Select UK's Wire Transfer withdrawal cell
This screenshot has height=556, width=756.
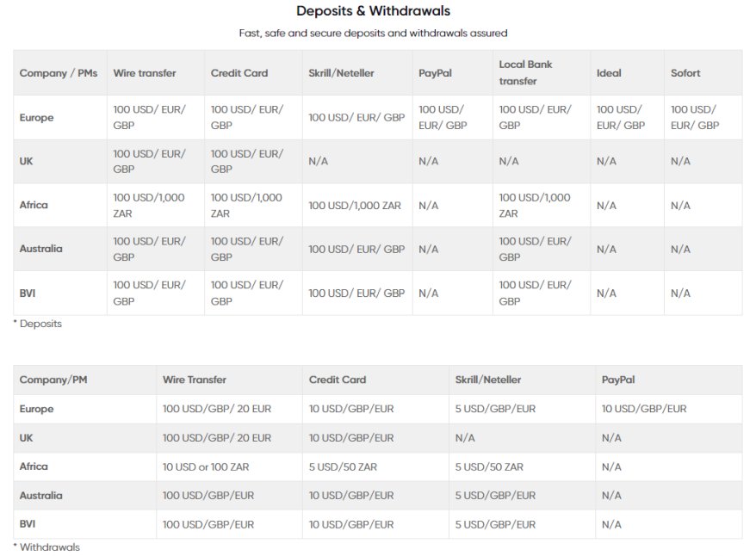click(217, 438)
